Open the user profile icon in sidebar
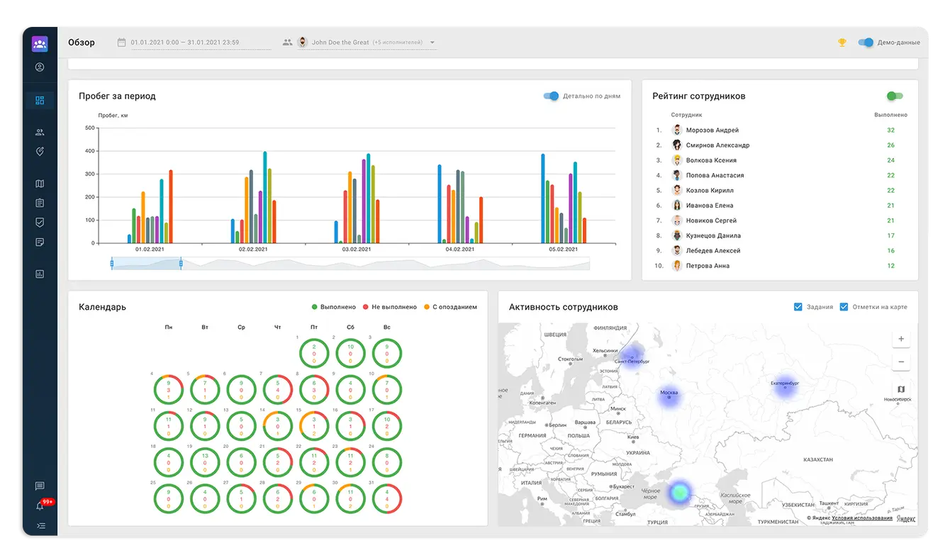The width and height of the screenshot is (950, 560). [x=40, y=67]
